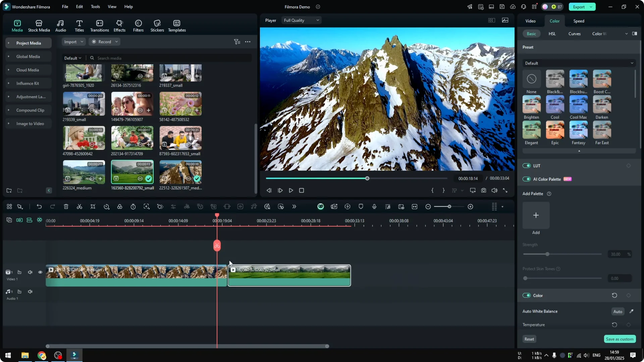Apply the Cool Max preset
644x362 pixels.
coord(578,104)
